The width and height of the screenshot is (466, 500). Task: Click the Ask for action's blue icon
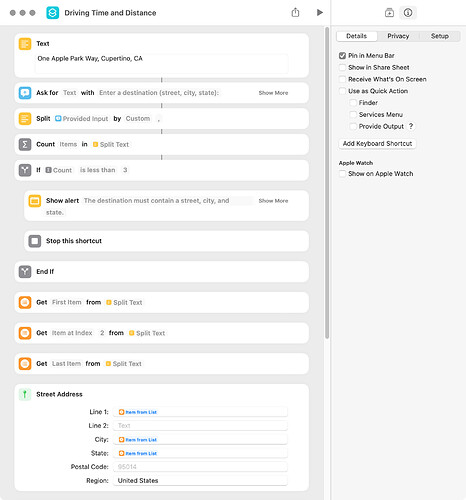(25, 93)
